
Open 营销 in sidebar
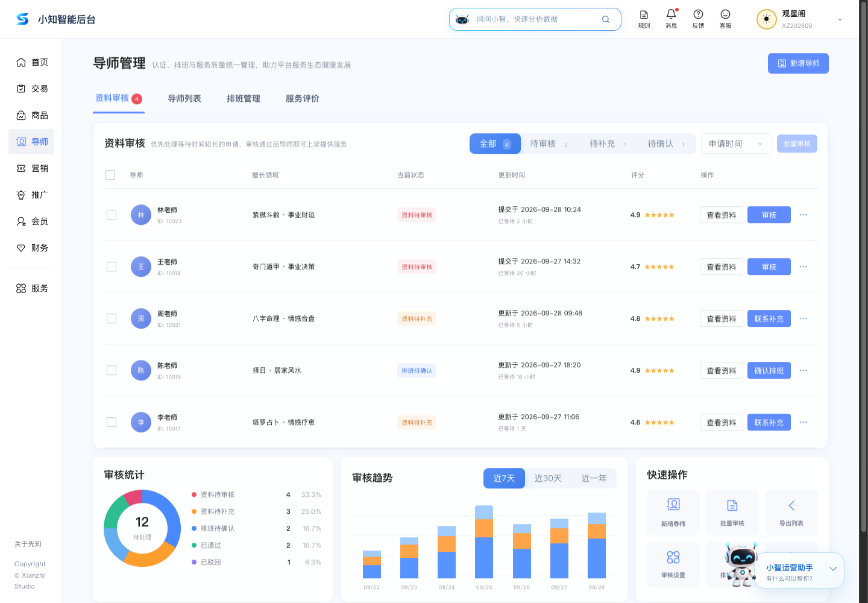point(31,168)
